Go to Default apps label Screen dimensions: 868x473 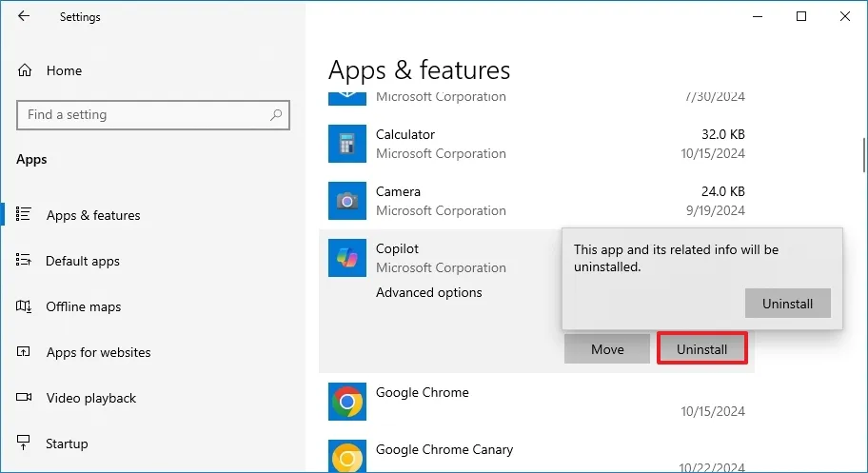click(83, 261)
